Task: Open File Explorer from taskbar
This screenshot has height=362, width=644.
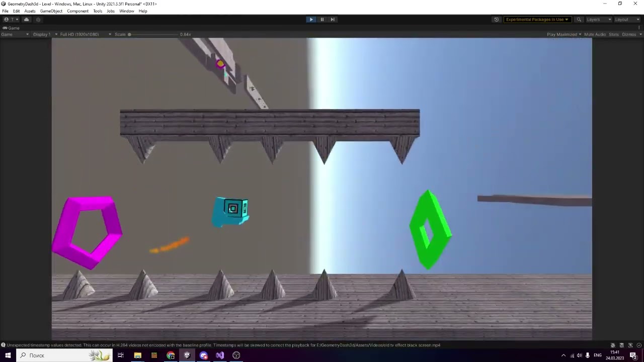Action: (137, 355)
